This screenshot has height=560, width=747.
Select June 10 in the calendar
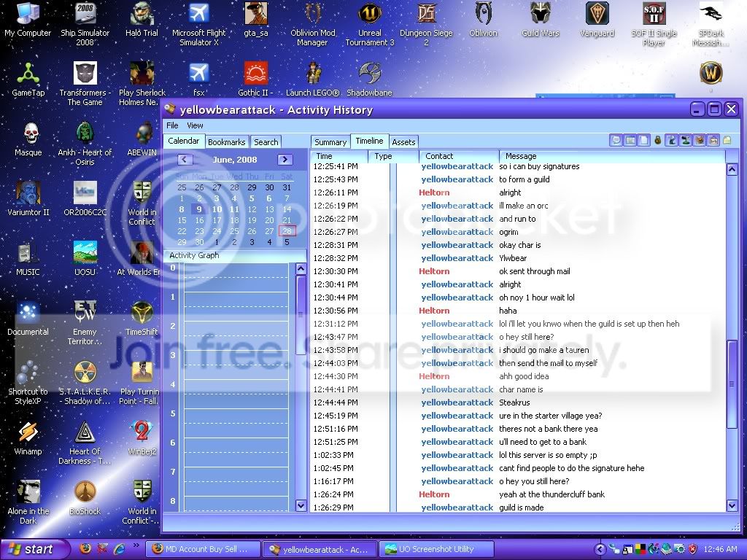(217, 209)
